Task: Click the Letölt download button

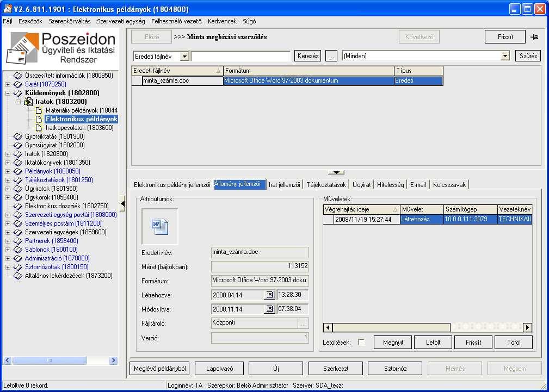Action: pyautogui.click(x=433, y=343)
